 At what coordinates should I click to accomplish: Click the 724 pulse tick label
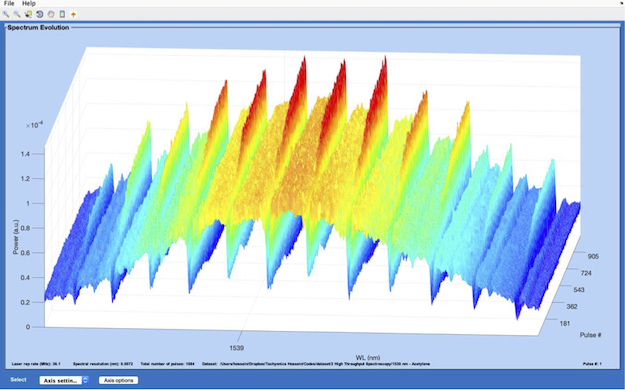(x=586, y=273)
